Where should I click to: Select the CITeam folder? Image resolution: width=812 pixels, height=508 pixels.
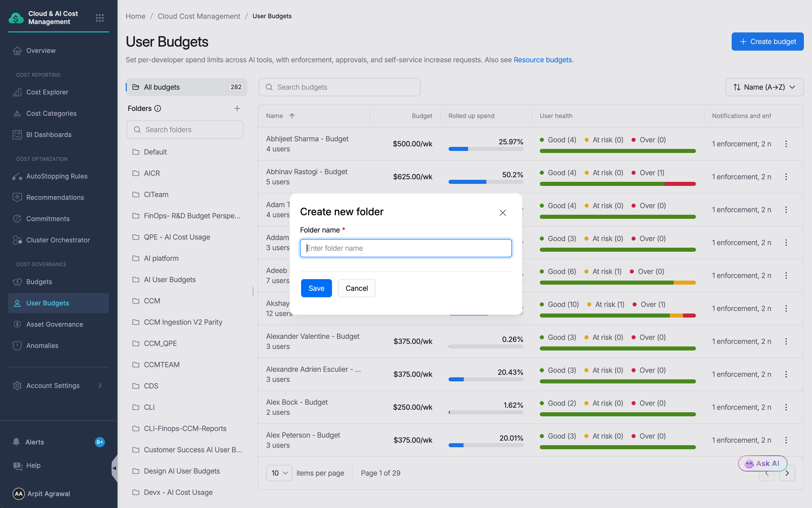156,194
